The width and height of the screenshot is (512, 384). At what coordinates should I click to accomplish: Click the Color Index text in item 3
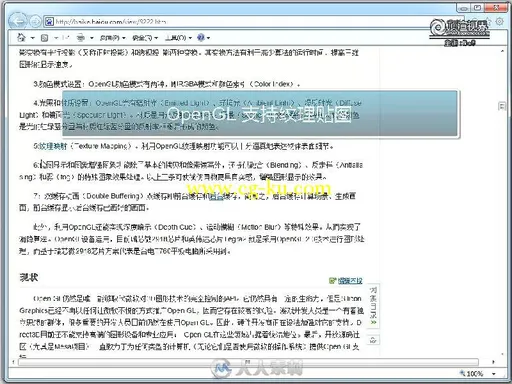pyautogui.click(x=272, y=84)
